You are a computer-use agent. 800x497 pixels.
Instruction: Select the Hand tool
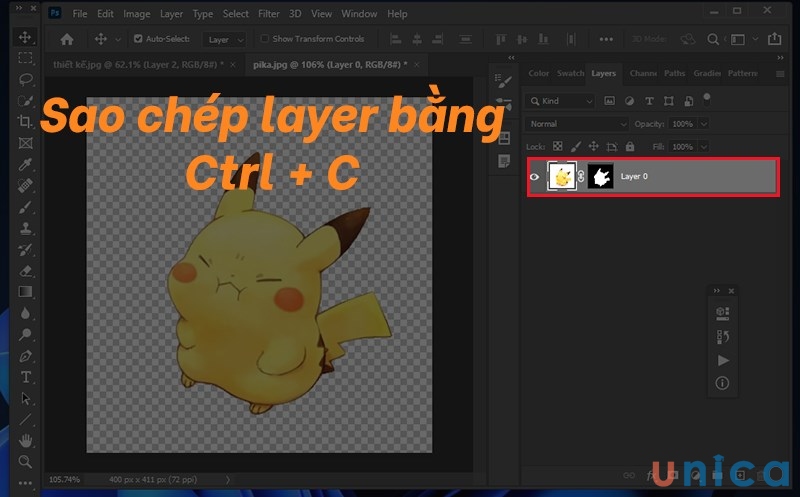pos(25,440)
